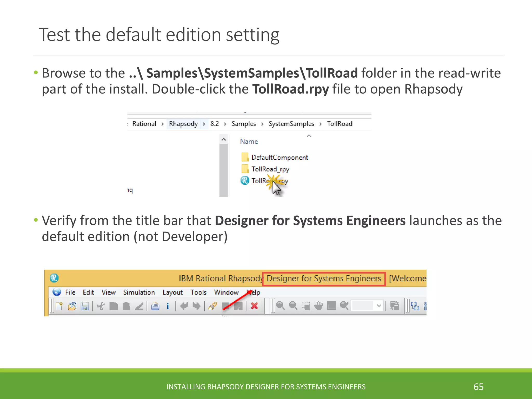Click the Redo arrow icon
The height and width of the screenshot is (399, 532).
click(197, 306)
